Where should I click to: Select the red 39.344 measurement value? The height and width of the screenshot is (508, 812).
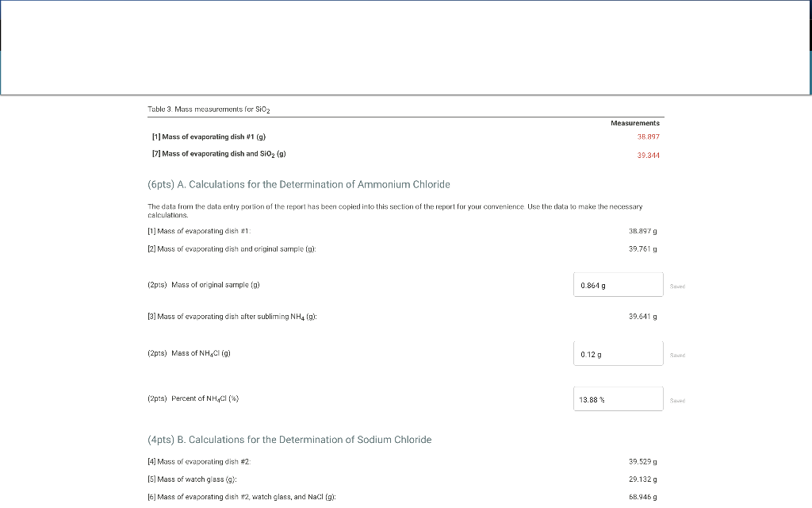coord(648,155)
